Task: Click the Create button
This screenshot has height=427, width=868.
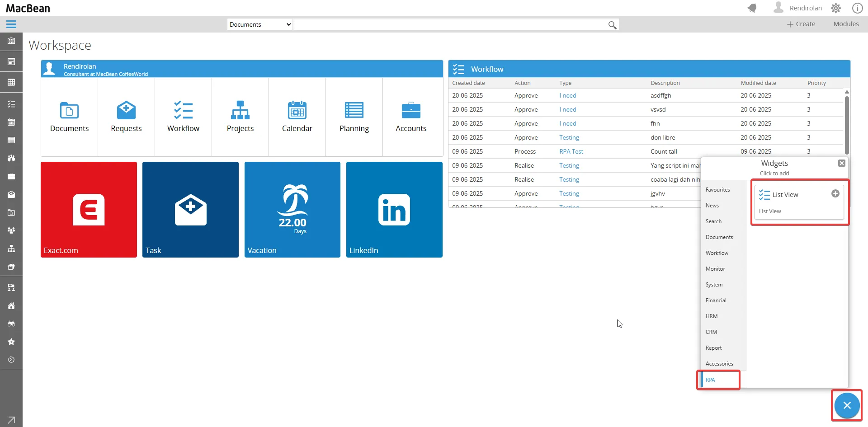Action: pyautogui.click(x=801, y=24)
